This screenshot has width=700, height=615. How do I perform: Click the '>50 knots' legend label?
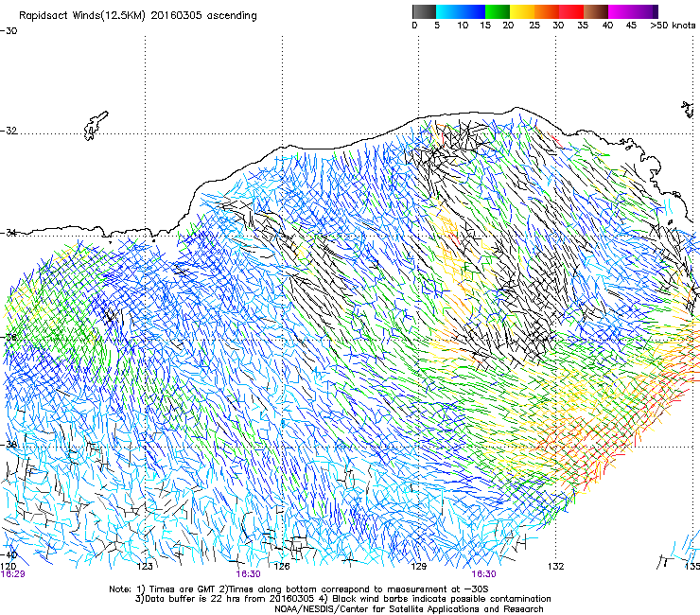(x=673, y=25)
